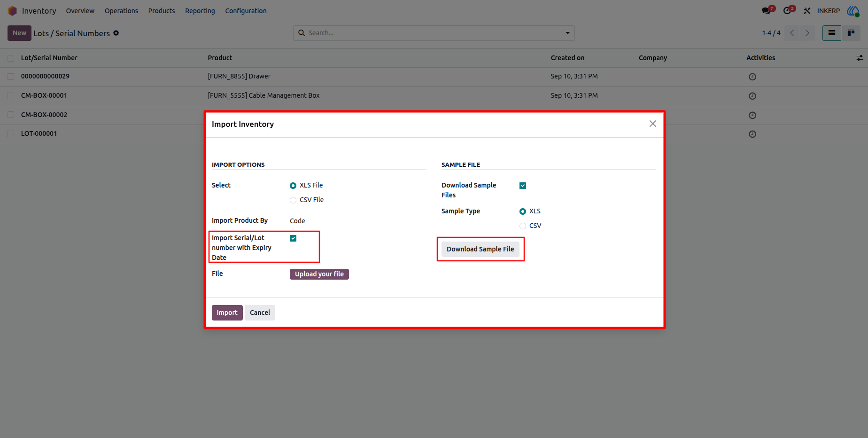
Task: Click the activity clock for CM-BOX-00001
Action: (752, 96)
